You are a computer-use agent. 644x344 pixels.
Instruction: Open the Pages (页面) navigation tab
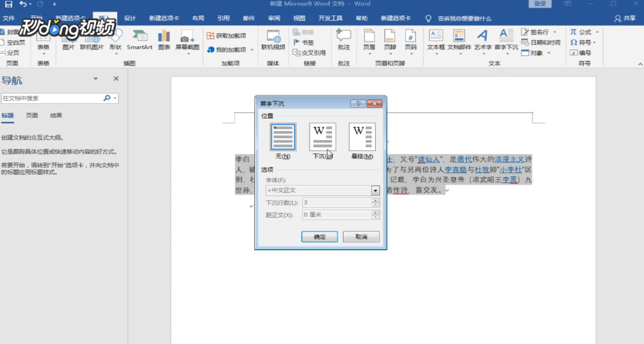(x=32, y=115)
